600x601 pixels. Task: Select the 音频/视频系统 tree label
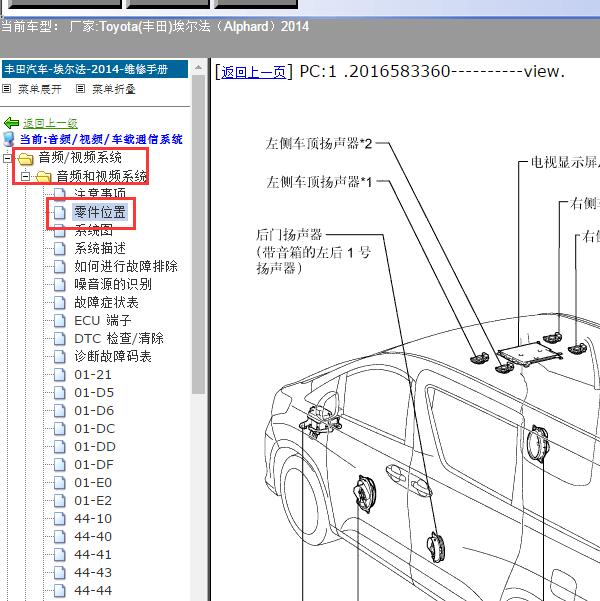tap(80, 157)
